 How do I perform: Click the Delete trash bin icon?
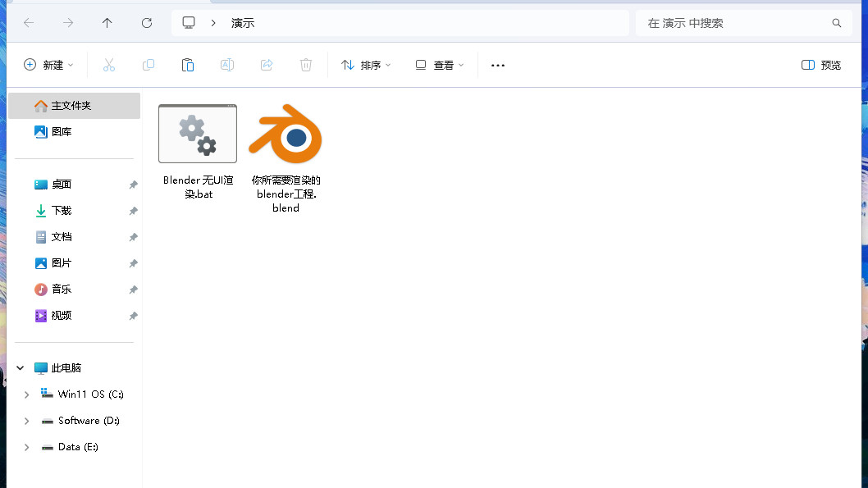click(306, 65)
